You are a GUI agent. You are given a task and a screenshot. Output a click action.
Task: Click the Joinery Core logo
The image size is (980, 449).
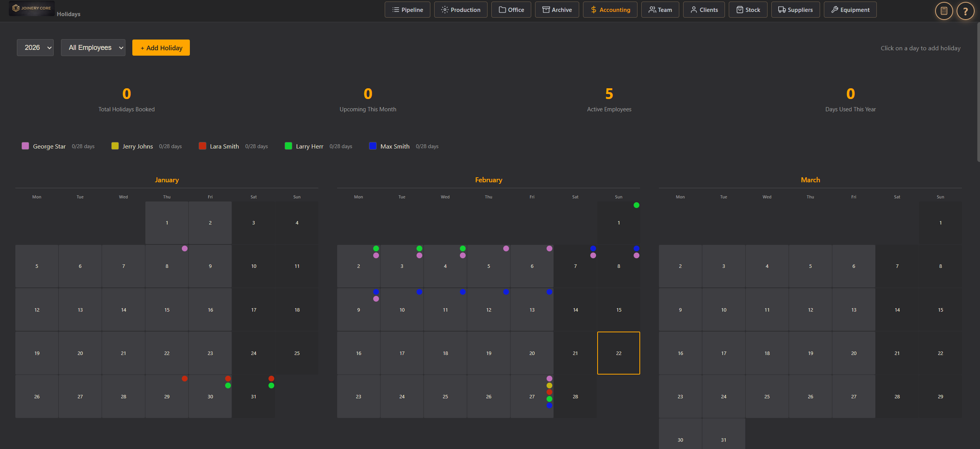32,8
